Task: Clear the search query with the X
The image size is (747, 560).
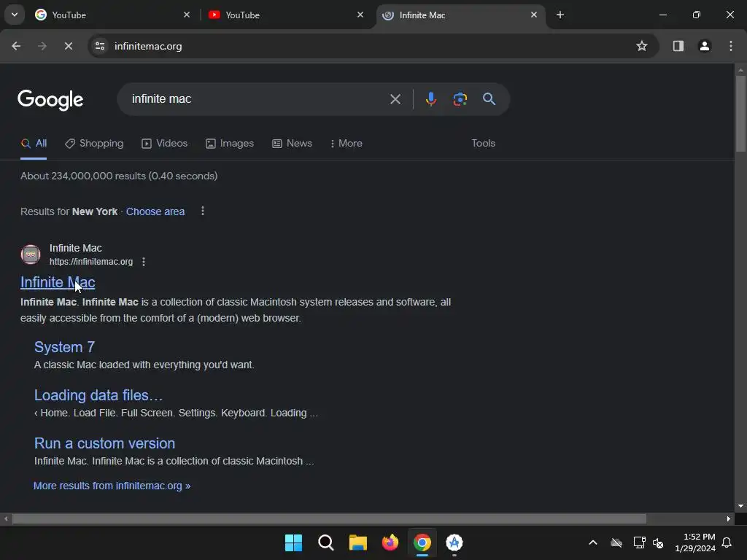Action: (395, 99)
